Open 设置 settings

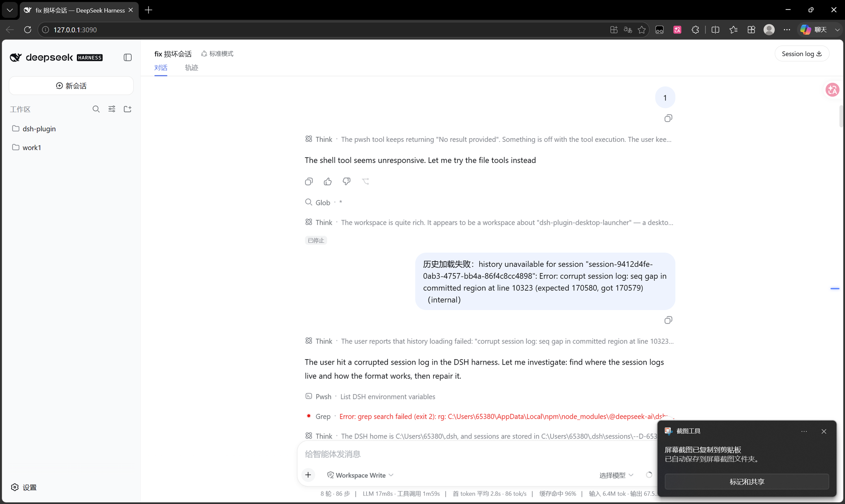click(x=24, y=488)
